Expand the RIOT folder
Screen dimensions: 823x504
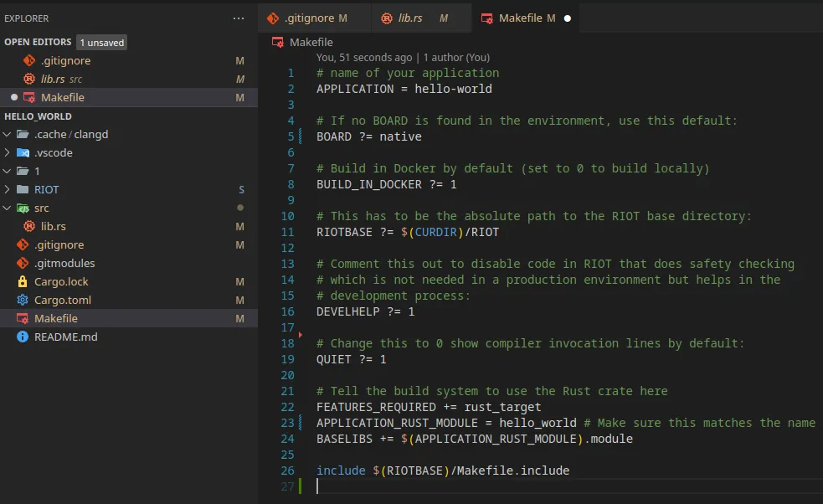[7, 189]
